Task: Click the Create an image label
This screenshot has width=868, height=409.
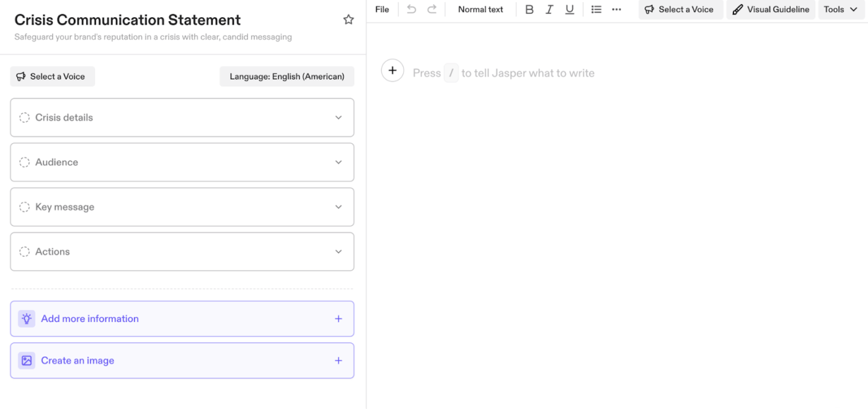Action: [x=77, y=361]
